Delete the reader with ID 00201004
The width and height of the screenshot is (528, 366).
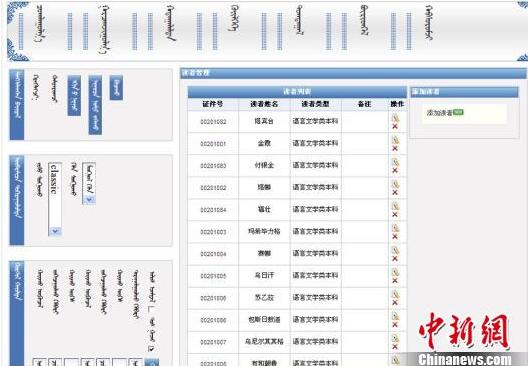pos(395,259)
